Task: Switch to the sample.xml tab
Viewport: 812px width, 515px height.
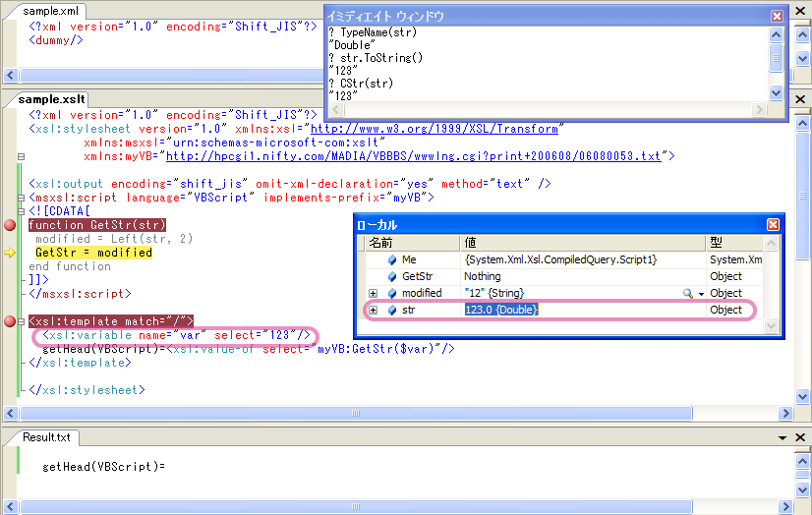Action: 51,11
